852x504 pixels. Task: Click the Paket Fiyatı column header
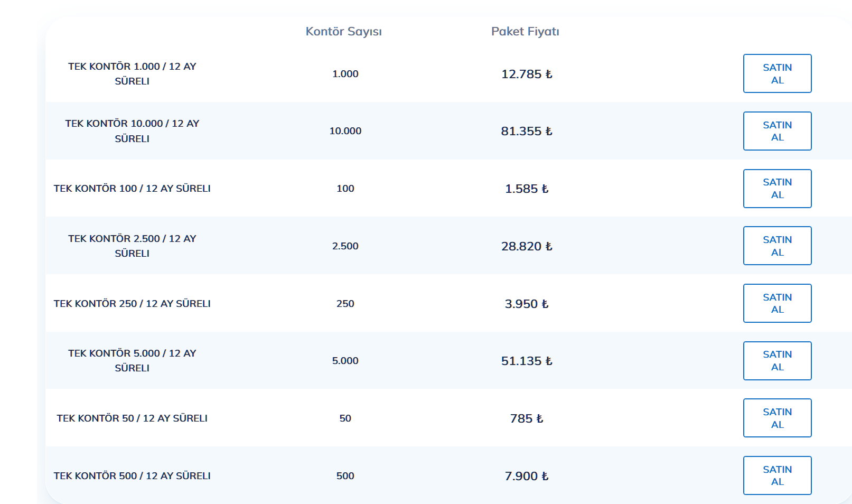click(x=525, y=32)
